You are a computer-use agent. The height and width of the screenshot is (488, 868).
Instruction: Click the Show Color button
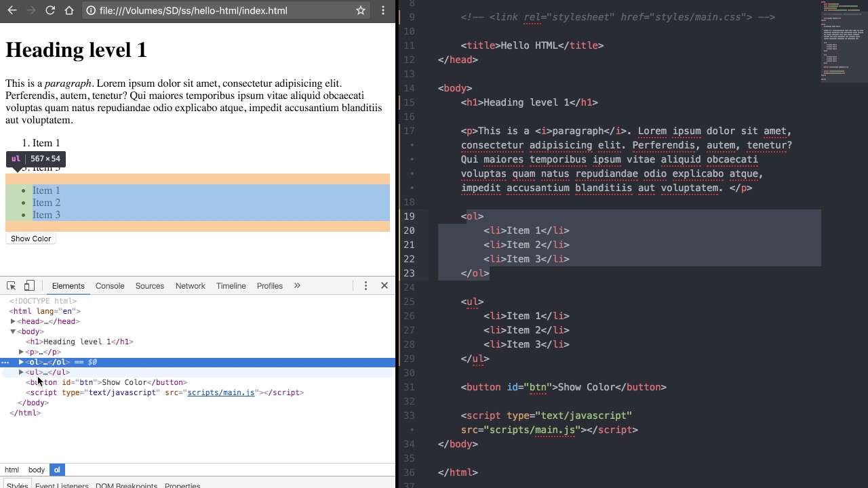[x=31, y=239]
